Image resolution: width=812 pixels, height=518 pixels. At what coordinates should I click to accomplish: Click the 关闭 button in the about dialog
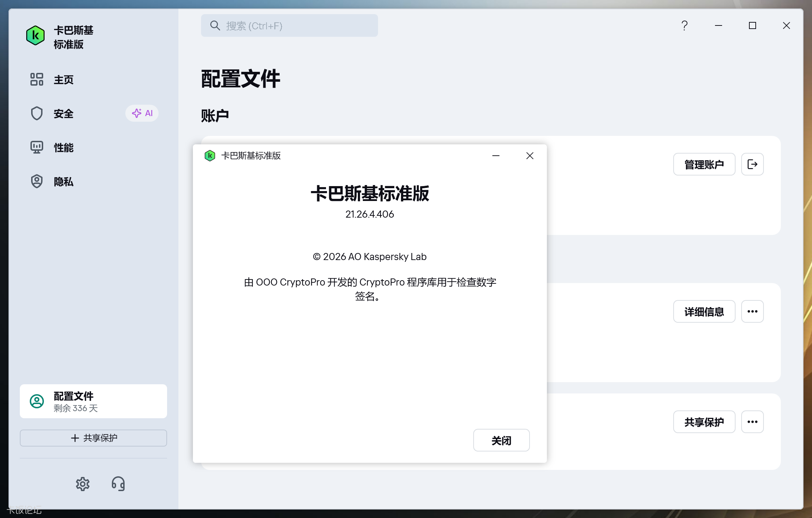[x=502, y=440]
